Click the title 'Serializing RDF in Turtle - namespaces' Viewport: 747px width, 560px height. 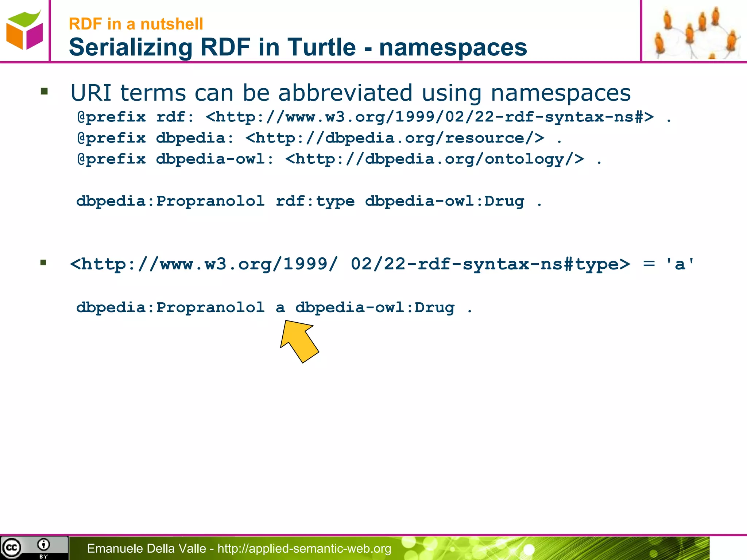tap(298, 47)
